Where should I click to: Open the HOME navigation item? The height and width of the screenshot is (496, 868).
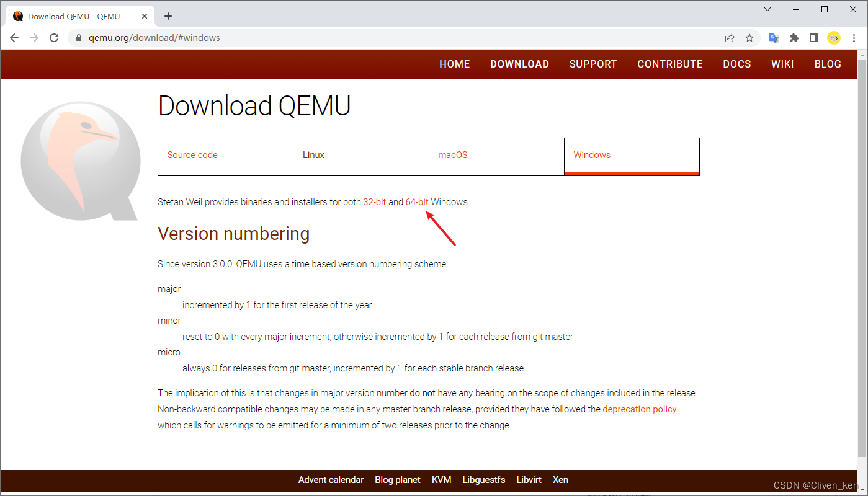pos(455,64)
